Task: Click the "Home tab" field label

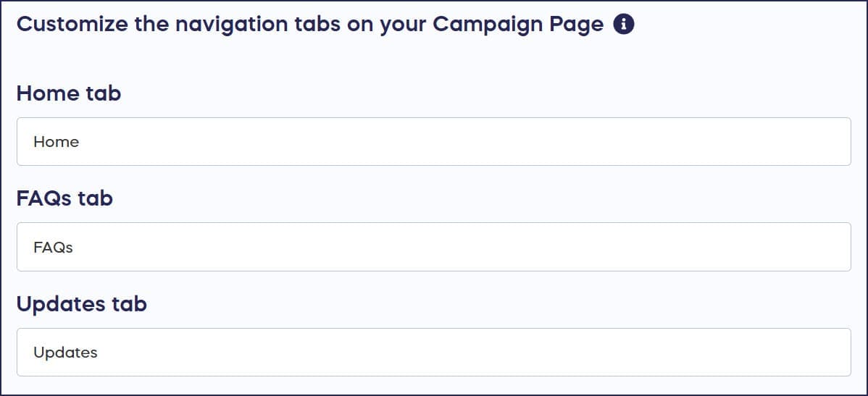Action: 69,93
